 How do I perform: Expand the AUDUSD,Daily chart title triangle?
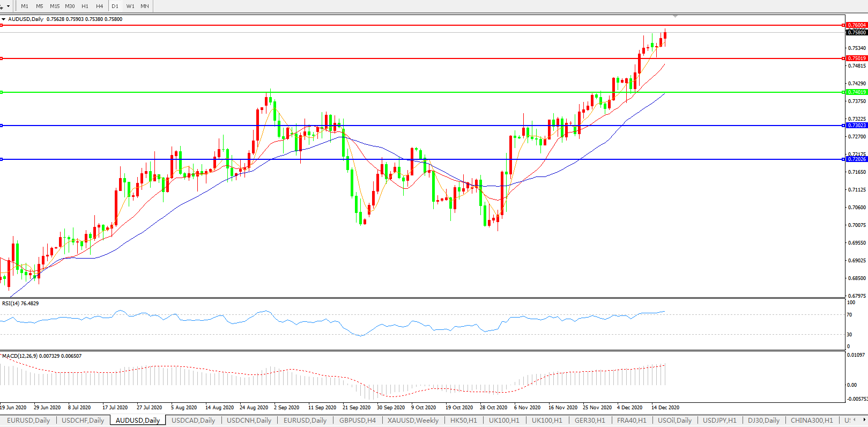tap(4, 19)
